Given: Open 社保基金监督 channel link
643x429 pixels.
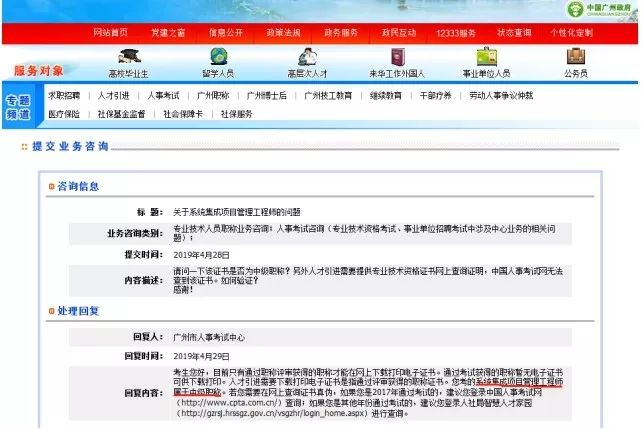Looking at the screenshot, I should click(x=121, y=114).
